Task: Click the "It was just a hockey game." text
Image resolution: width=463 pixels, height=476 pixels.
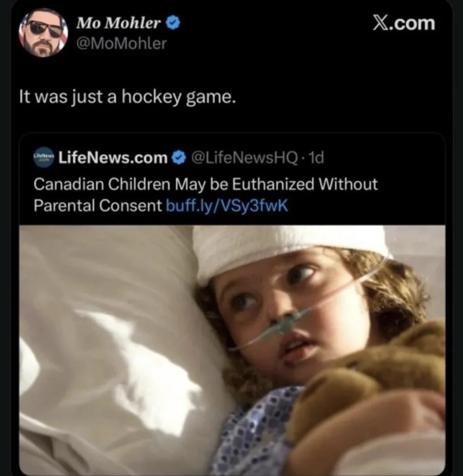Action: 127,97
